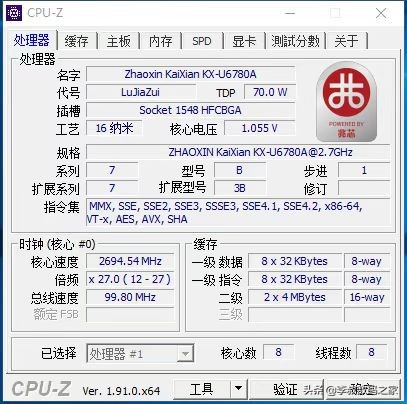Click the instruction set list MMX, SSE

(x=238, y=213)
